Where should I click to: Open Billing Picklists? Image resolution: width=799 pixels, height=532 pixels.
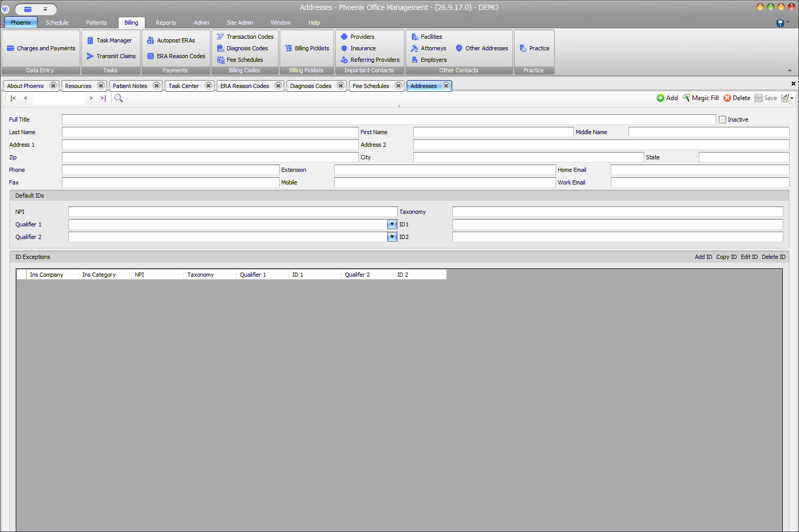[307, 48]
